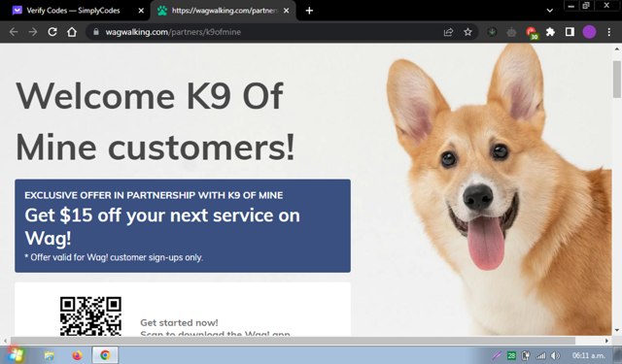
Task: Select Chrome taskbar button
Action: (x=105, y=355)
